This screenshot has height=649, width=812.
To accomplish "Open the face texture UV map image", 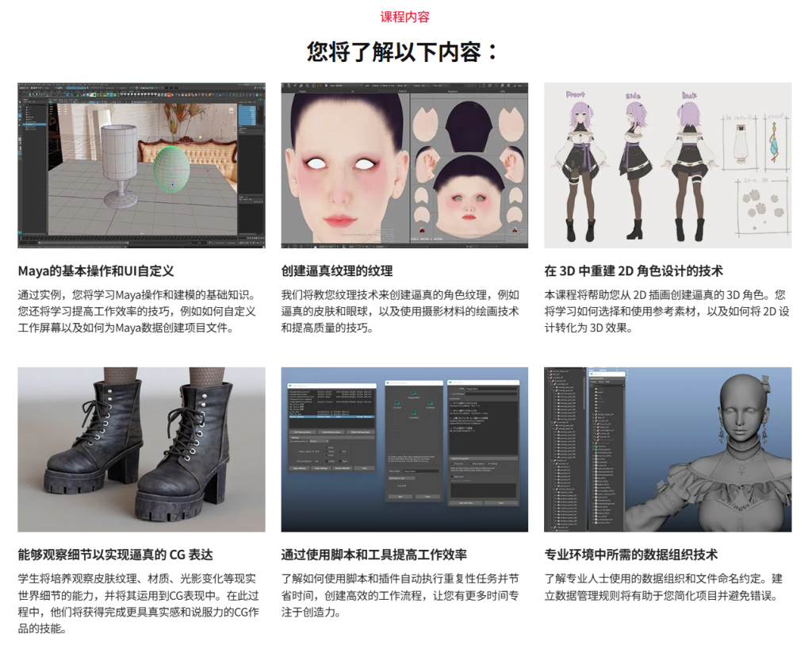I will click(x=404, y=165).
